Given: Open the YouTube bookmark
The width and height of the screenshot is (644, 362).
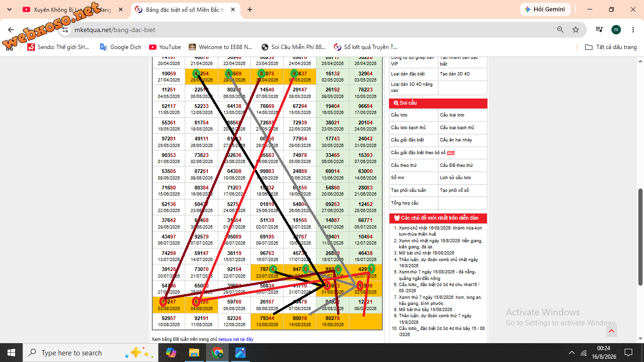Looking at the screenshot, I should (165, 47).
